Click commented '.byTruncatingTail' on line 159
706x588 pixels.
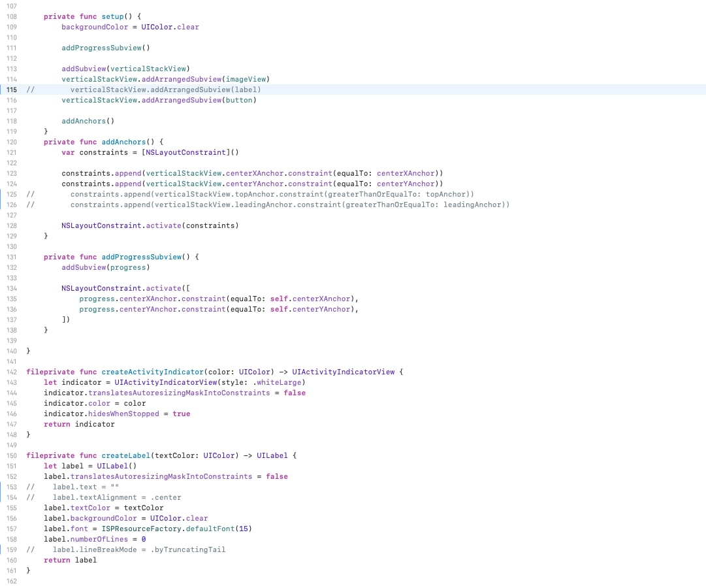coord(188,549)
